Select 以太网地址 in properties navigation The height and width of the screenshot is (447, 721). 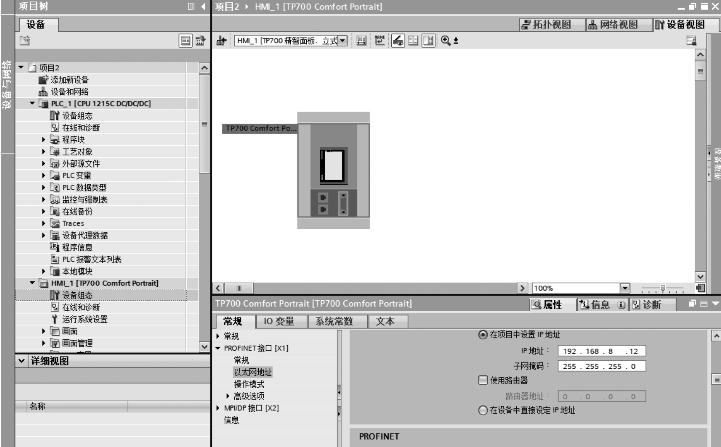(253, 372)
